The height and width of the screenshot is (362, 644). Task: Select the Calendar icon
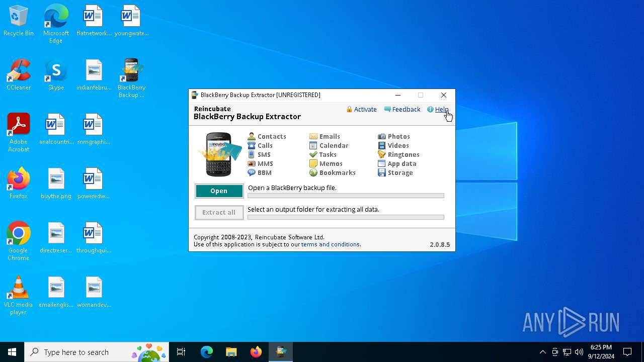313,145
